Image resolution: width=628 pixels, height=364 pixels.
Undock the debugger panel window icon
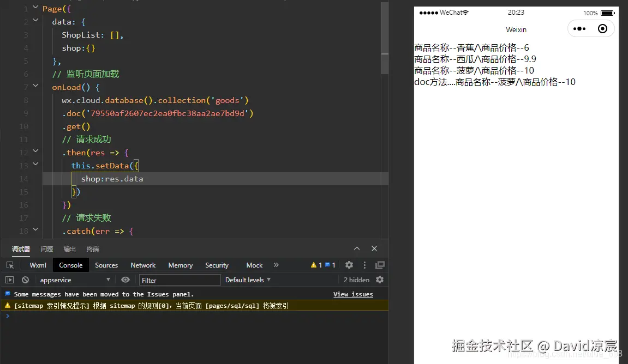pyautogui.click(x=380, y=265)
